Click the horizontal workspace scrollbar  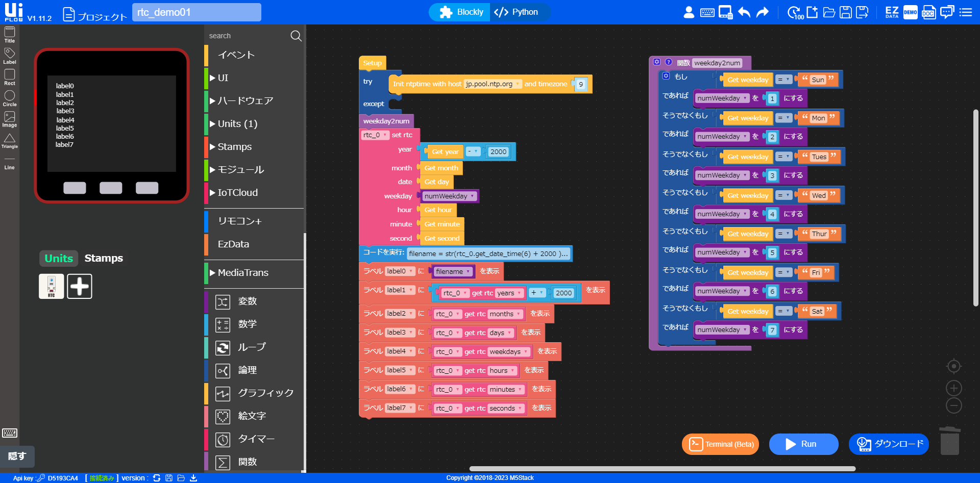pos(662,469)
